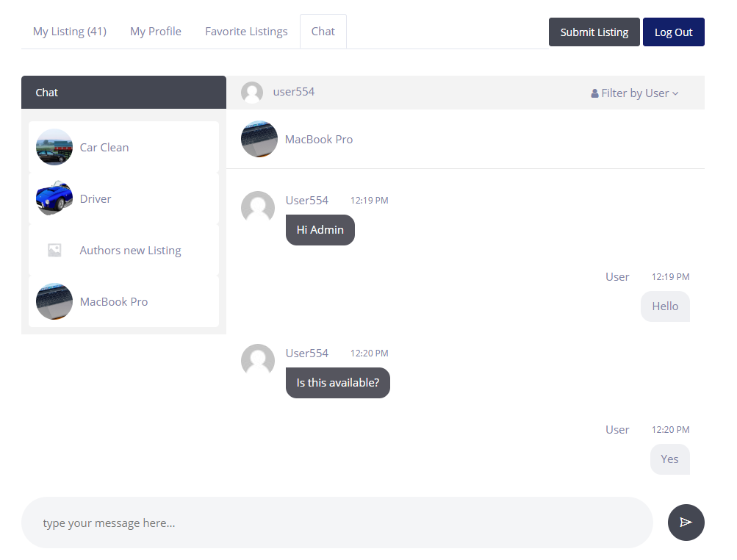Click the Authors new Listing placeholder image icon

click(54, 250)
